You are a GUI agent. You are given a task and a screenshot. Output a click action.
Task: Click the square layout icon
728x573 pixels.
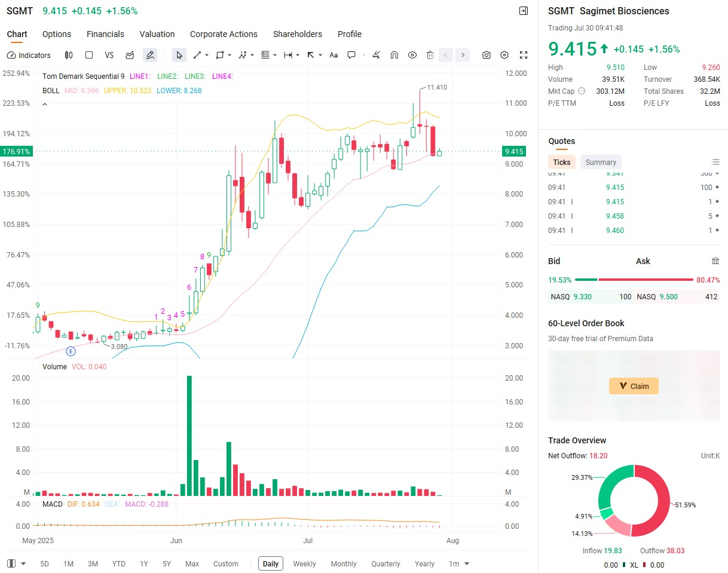coord(89,55)
